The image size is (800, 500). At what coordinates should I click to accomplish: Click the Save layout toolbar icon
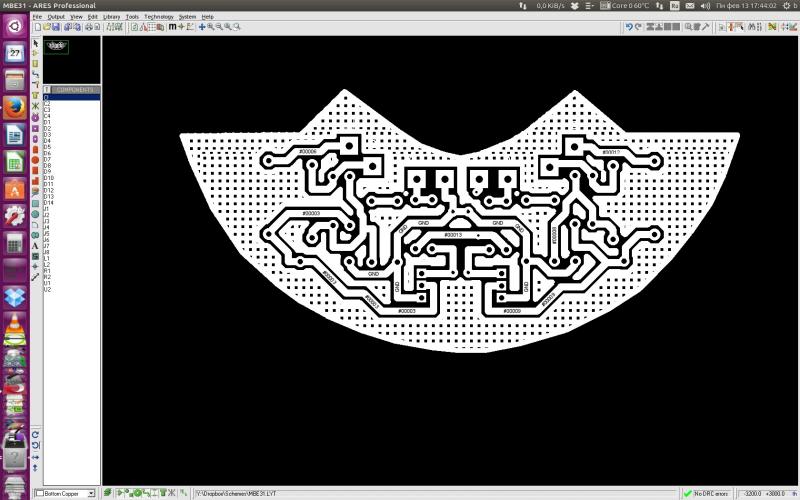(56, 27)
